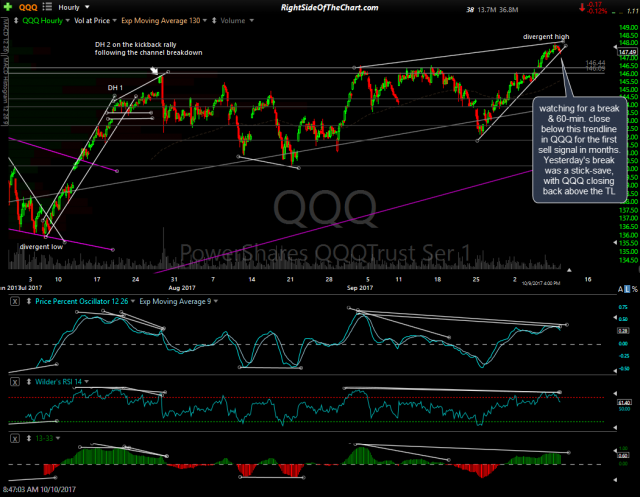The image size is (640, 497).
Task: Click price-axis arrow beside 135.50
Action: pyautogui.click(x=616, y=243)
